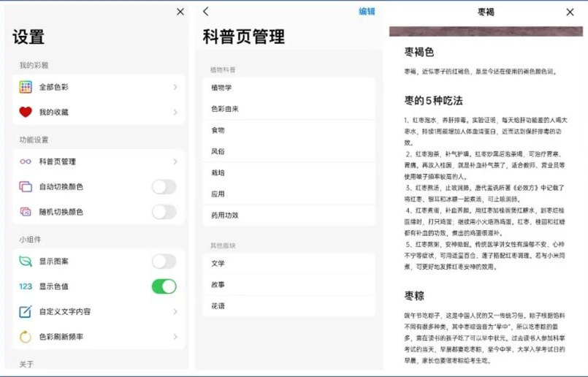Click the green leaf icon beside 显示图案
Image resolution: width=588 pixels, height=377 pixels.
pos(26,262)
